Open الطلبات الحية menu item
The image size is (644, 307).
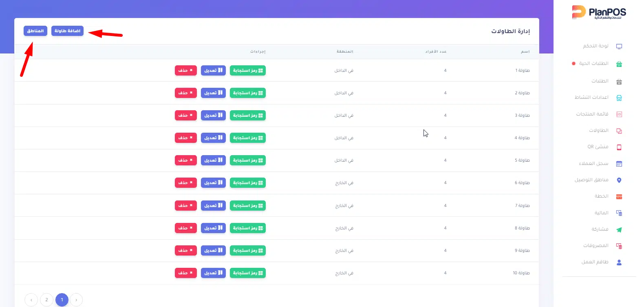point(593,63)
